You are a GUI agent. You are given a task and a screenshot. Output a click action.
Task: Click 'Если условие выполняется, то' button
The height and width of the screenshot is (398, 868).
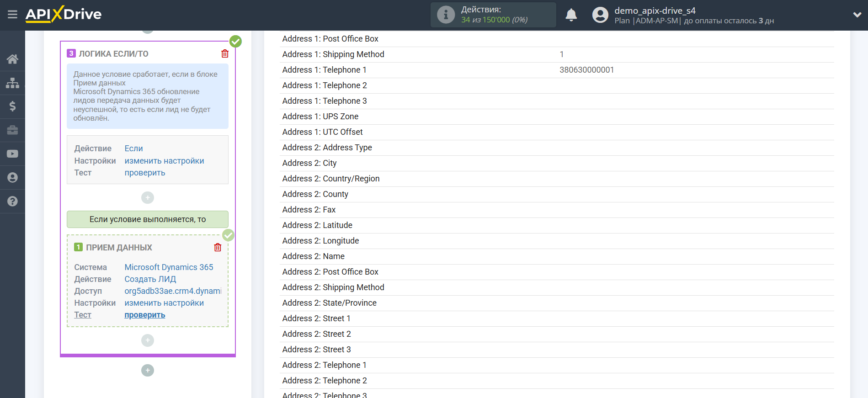point(148,219)
